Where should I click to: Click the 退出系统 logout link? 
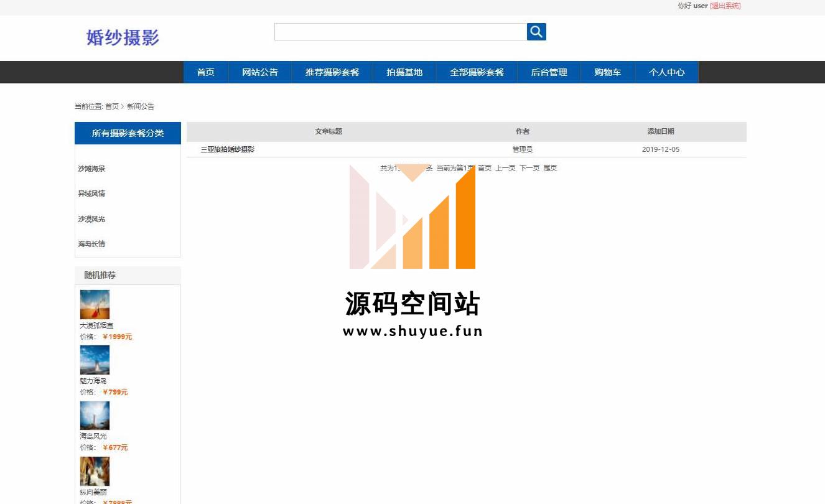point(725,6)
